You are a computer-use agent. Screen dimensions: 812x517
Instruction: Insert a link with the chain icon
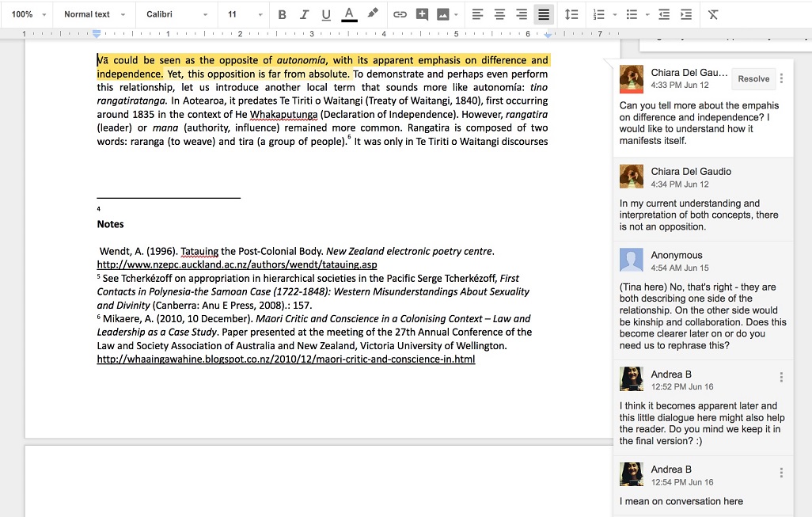(400, 14)
